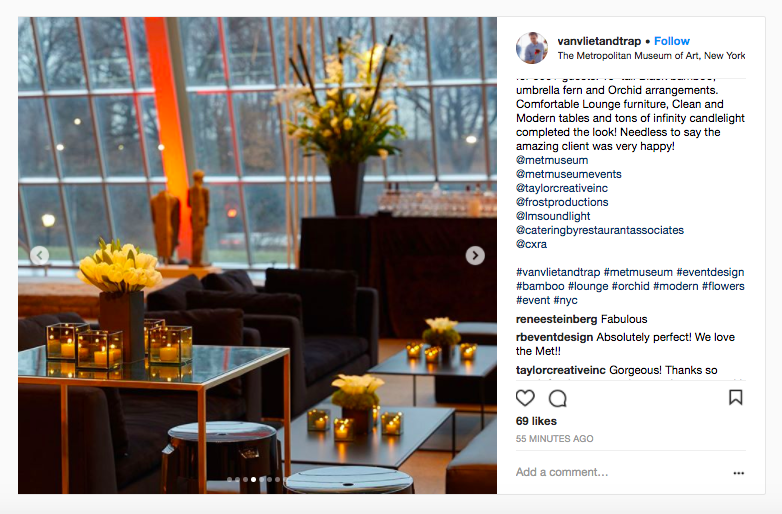View the reneesteinberg commenter profile
This screenshot has height=514, width=782.
pos(556,319)
